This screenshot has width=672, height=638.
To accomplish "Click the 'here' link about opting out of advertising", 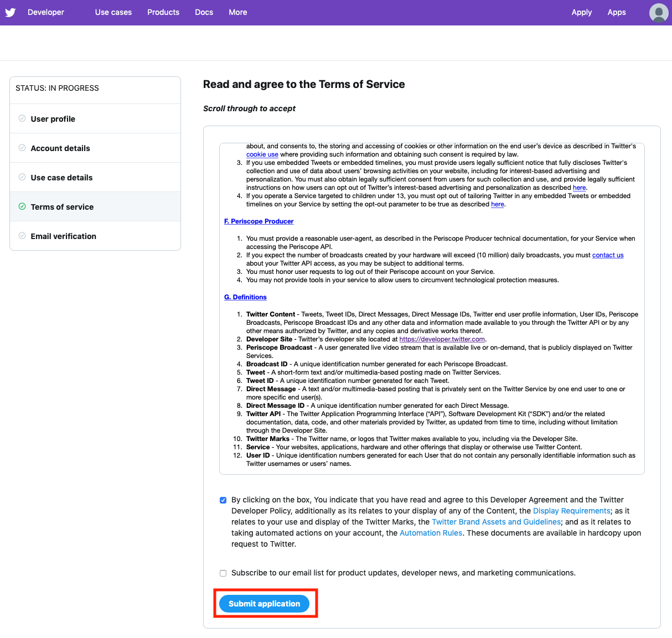I will pyautogui.click(x=580, y=188).
